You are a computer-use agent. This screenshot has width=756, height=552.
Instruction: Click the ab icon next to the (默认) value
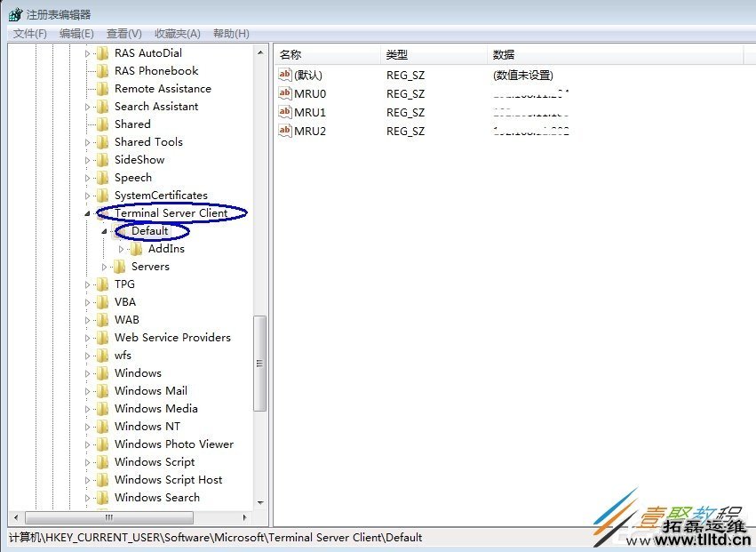[284, 75]
